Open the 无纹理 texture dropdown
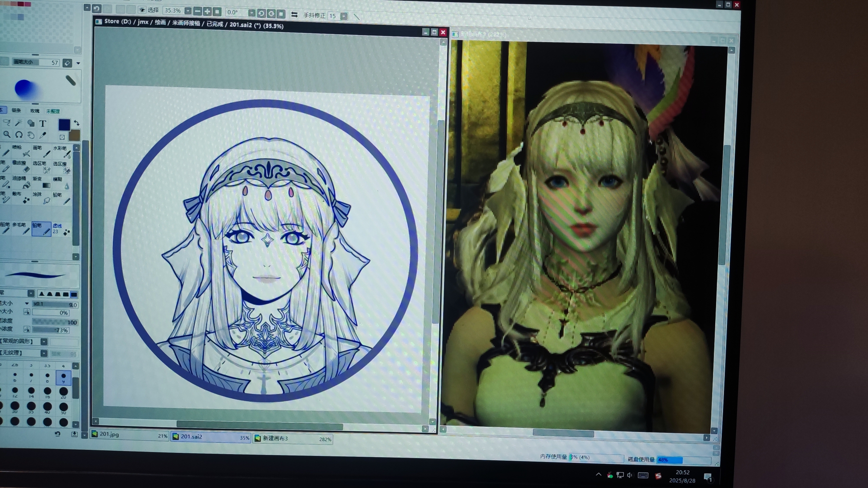This screenshot has width=868, height=488. click(44, 354)
